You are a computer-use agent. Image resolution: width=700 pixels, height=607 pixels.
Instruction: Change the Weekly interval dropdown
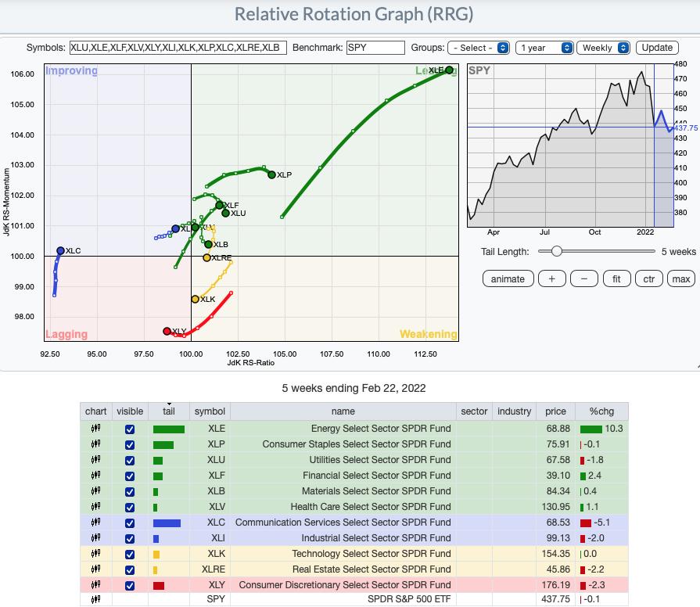tap(605, 48)
